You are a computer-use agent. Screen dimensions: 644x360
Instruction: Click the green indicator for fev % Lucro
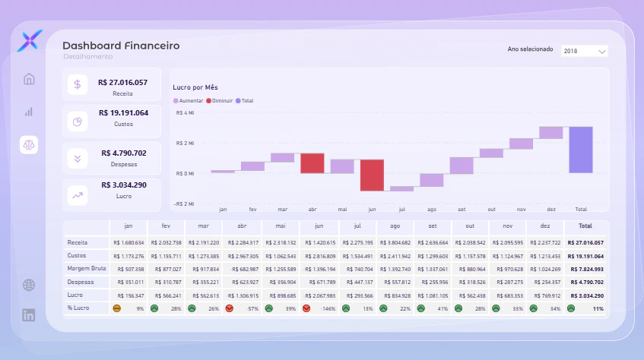pyautogui.click(x=154, y=308)
